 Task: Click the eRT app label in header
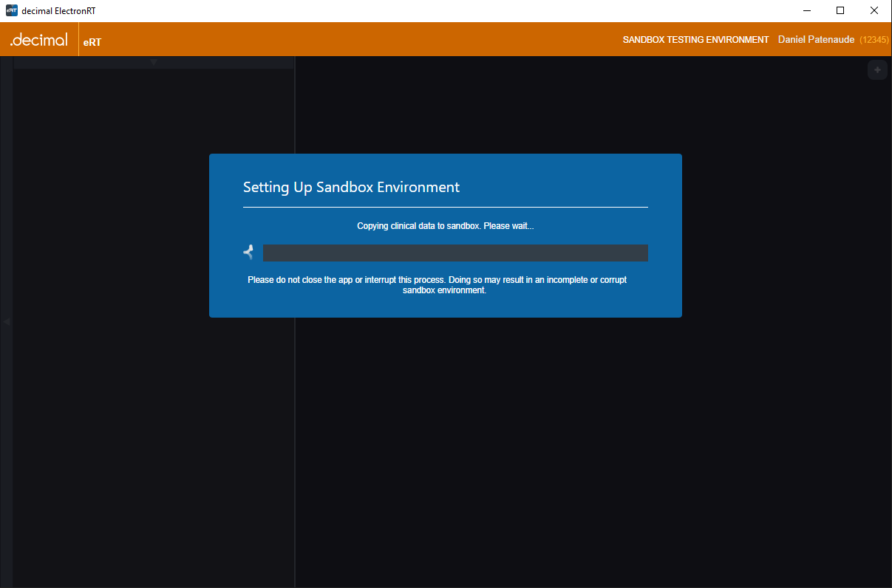pos(92,42)
